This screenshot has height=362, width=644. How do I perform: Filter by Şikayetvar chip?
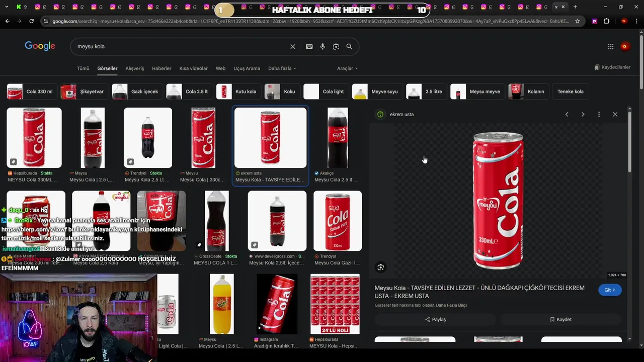[84, 92]
